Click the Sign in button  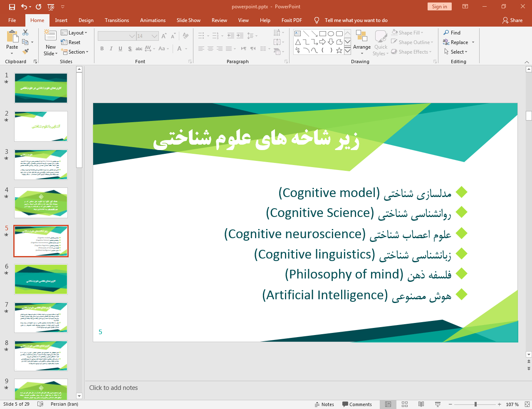coord(439,7)
